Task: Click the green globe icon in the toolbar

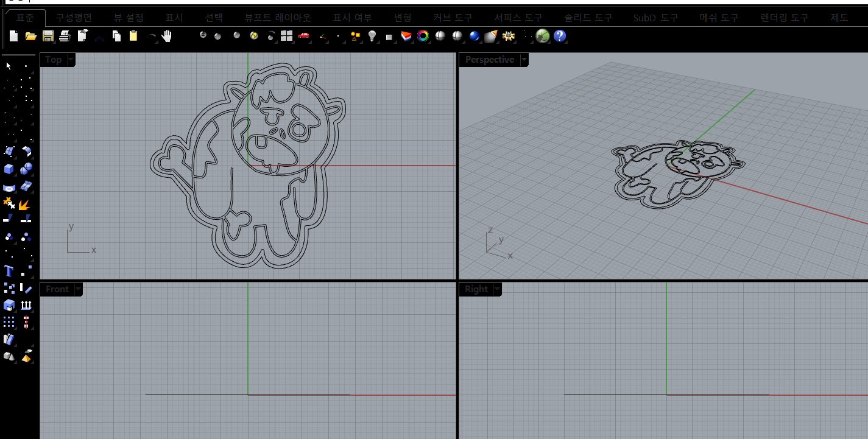Action: click(543, 37)
